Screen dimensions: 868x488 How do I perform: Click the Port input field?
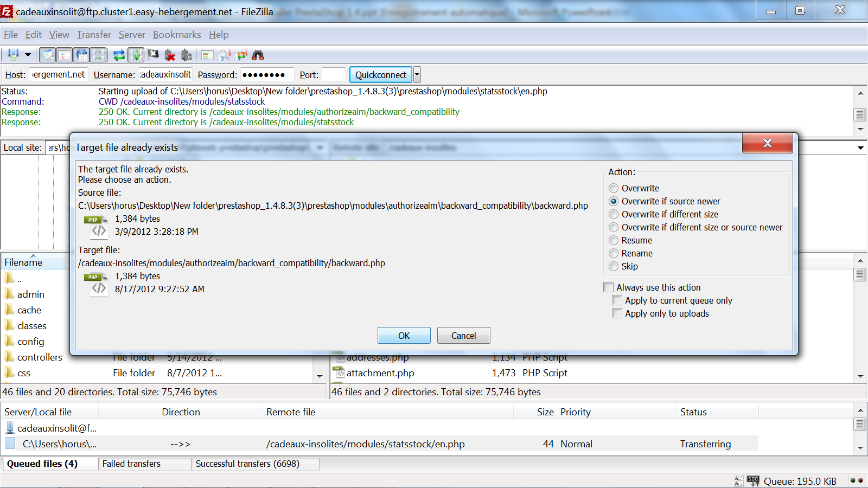(x=334, y=75)
